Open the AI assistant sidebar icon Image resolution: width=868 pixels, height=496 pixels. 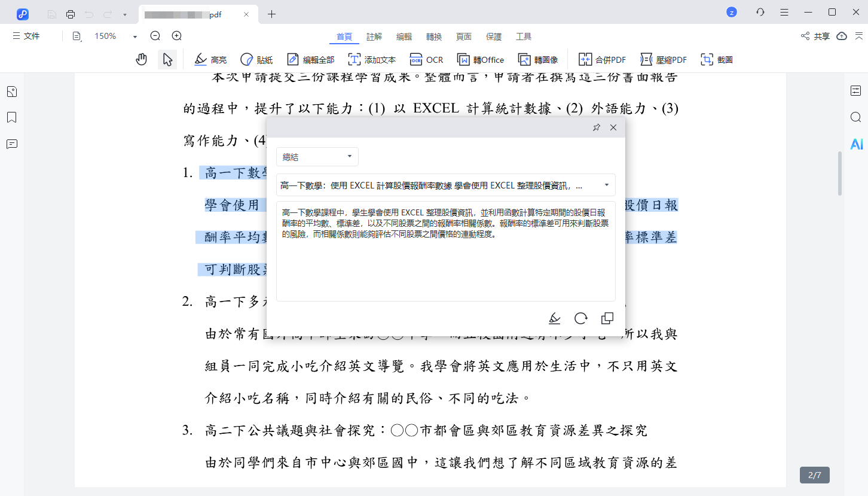[856, 144]
